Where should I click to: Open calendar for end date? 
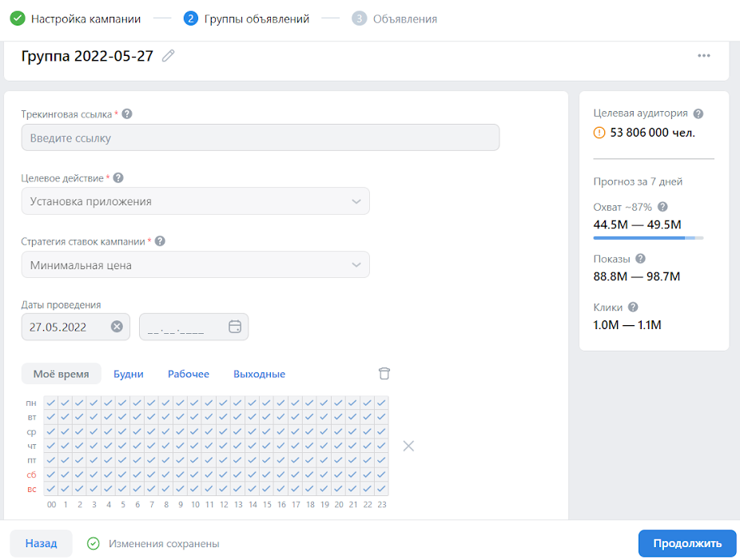(x=235, y=327)
